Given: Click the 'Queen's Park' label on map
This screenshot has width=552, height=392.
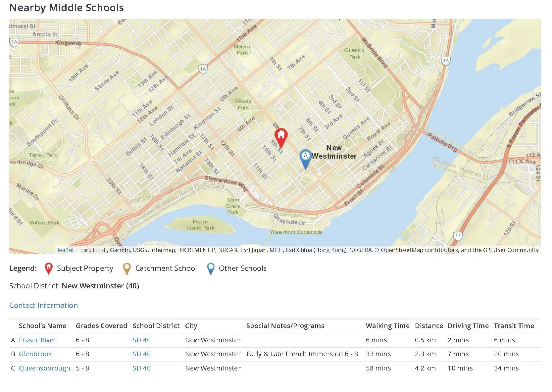Looking at the screenshot, I should click(354, 54).
